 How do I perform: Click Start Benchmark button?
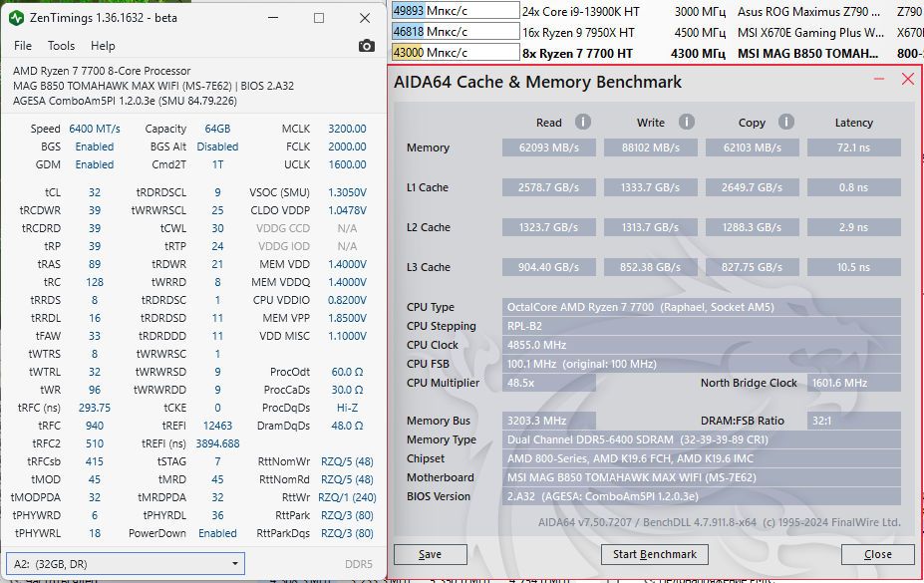point(655,554)
